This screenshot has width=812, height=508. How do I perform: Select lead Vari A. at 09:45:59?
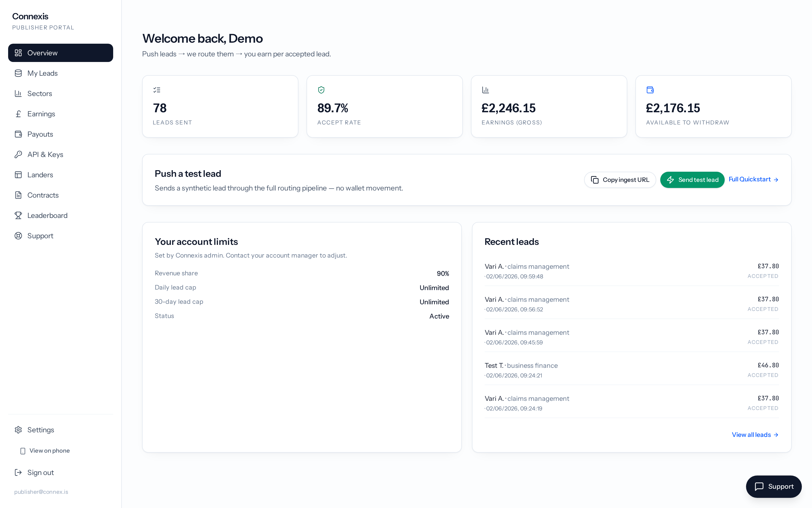click(632, 337)
